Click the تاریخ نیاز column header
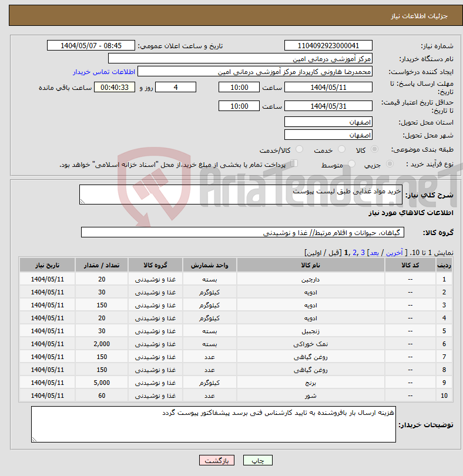This screenshot has height=476, width=463. click(48, 265)
